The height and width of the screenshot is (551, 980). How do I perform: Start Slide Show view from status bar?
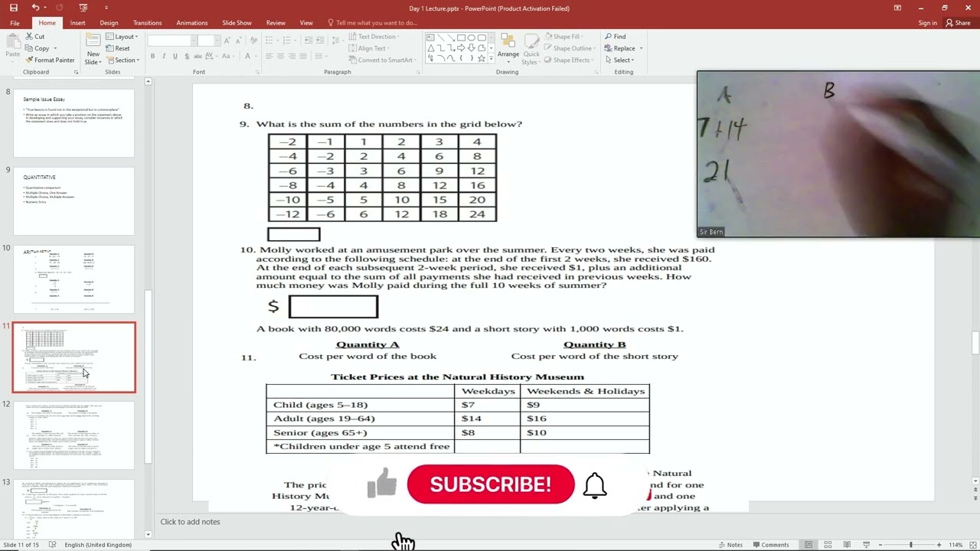click(x=866, y=545)
